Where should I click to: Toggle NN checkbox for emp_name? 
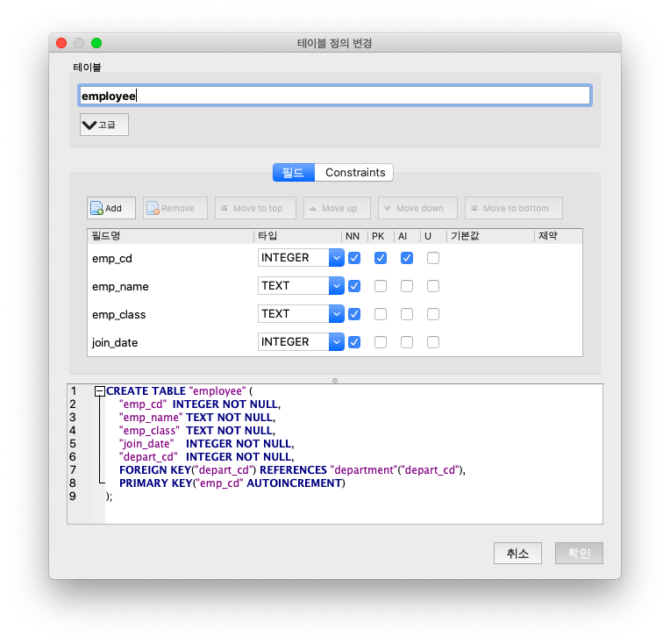(354, 286)
